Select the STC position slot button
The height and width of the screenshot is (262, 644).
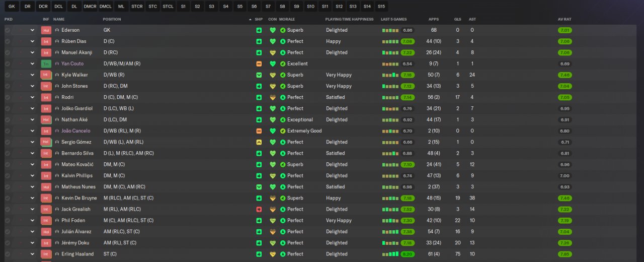[x=152, y=6]
